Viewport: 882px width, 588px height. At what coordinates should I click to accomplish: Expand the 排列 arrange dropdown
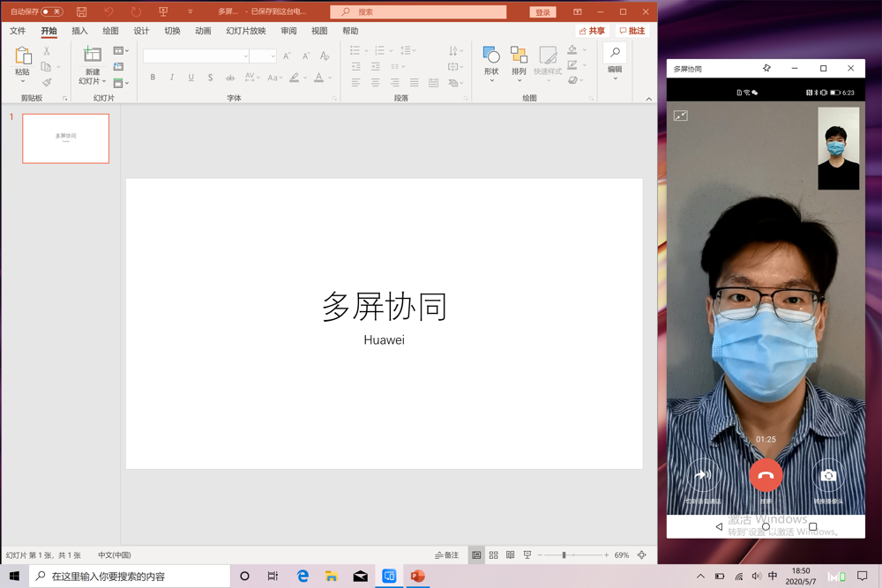point(519,81)
